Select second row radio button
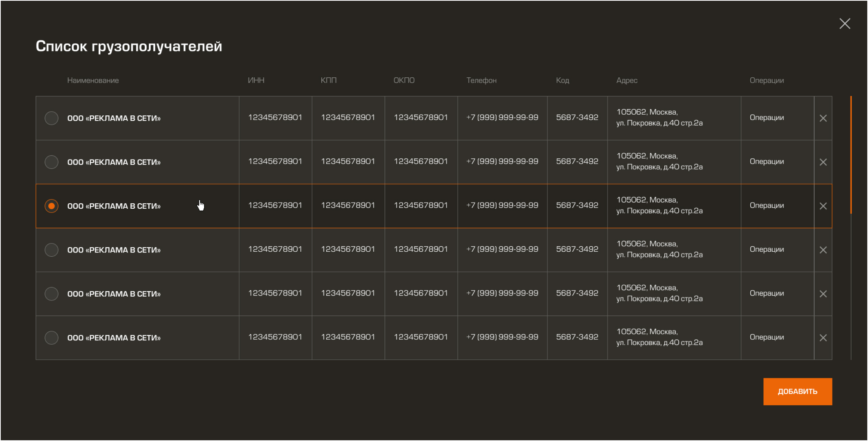The height and width of the screenshot is (441, 868). 51,162
